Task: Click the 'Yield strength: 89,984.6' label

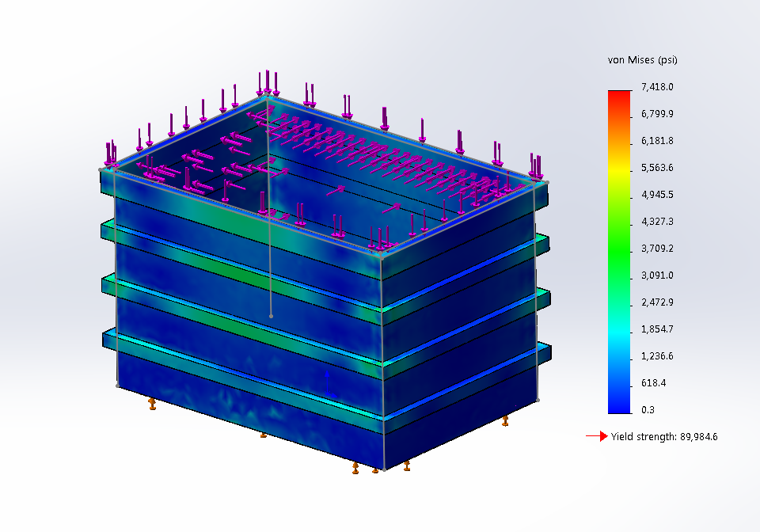Action: pyautogui.click(x=664, y=436)
